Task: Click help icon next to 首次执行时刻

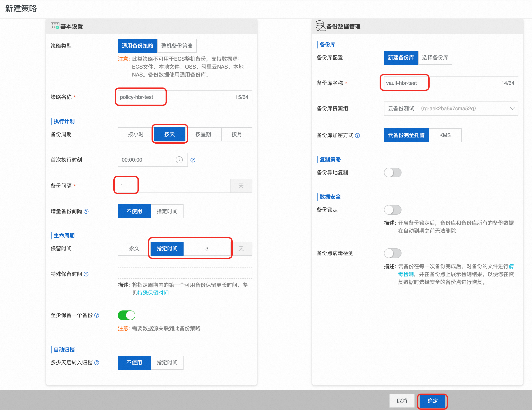Action: (193, 160)
